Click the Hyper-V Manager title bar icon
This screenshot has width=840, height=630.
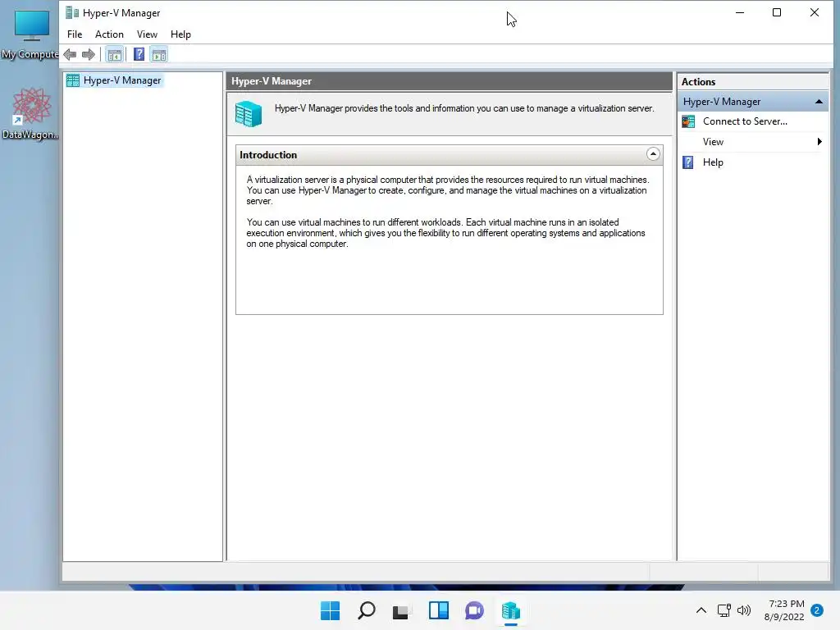coord(72,12)
